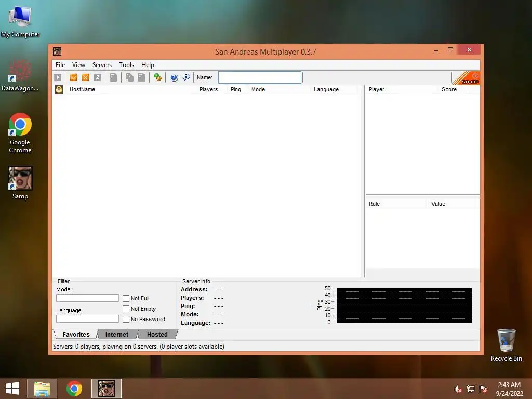Click the Language filter input field
This screenshot has height=399, width=532.
tap(87, 318)
